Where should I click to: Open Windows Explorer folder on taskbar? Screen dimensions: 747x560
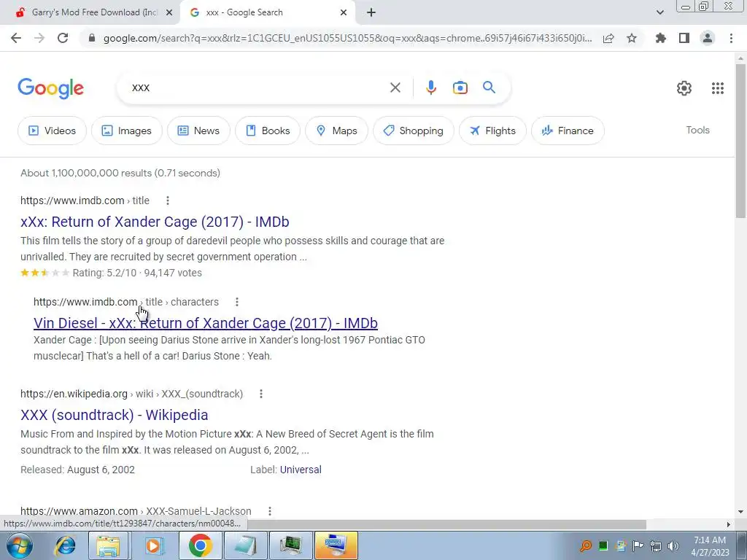[109, 545]
